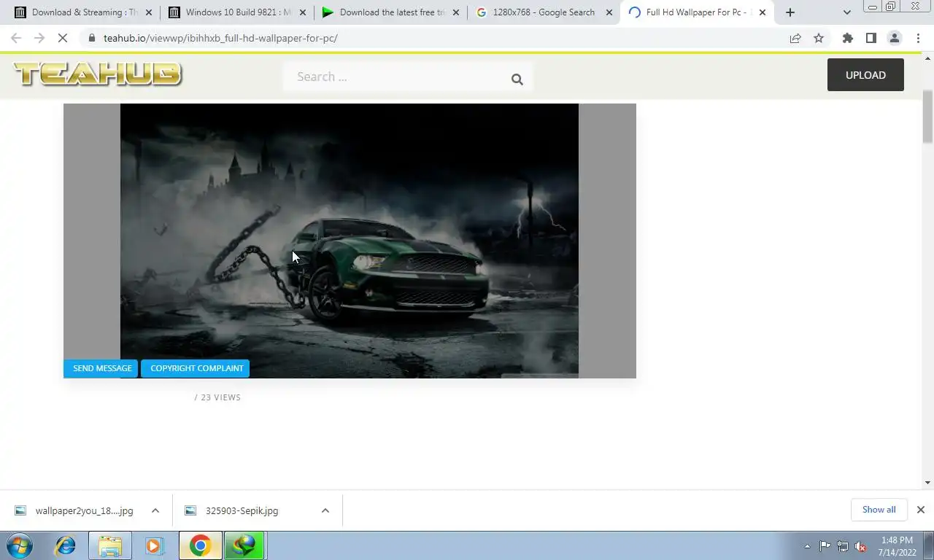Close the Windows 10 Build 9821 tab
The image size is (934, 560).
point(303,12)
